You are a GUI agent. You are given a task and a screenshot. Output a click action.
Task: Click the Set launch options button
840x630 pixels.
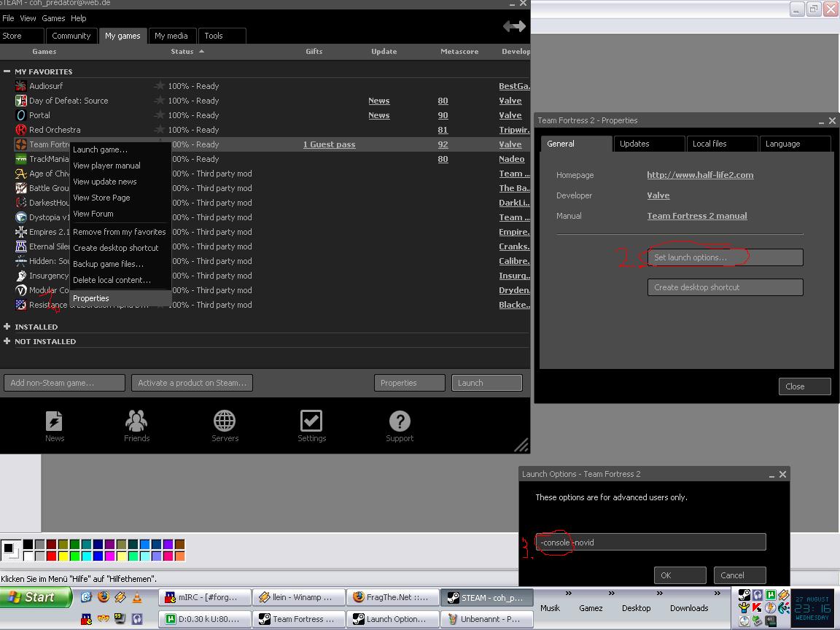[x=725, y=257]
